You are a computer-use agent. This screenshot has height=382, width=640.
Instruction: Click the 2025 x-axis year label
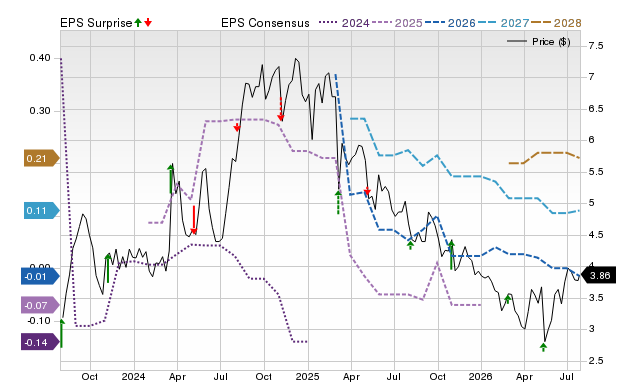[307, 376]
